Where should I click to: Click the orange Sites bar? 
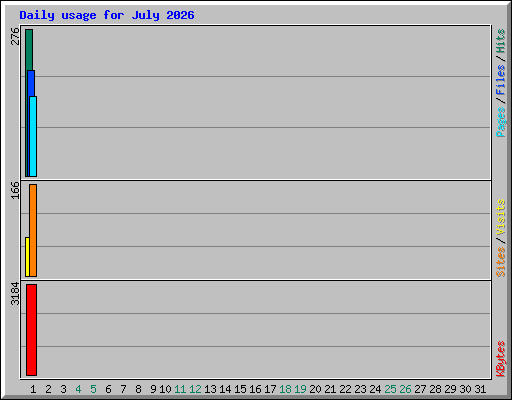pyautogui.click(x=33, y=230)
